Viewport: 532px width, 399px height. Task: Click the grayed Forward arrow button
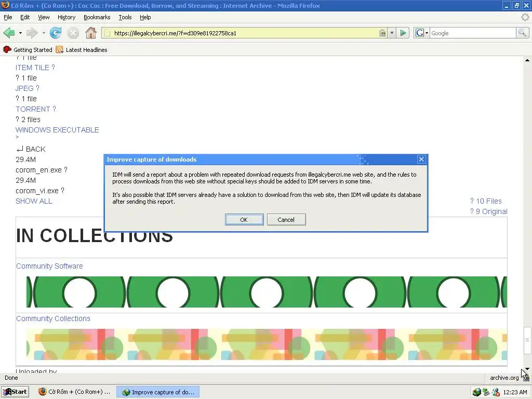point(32,33)
